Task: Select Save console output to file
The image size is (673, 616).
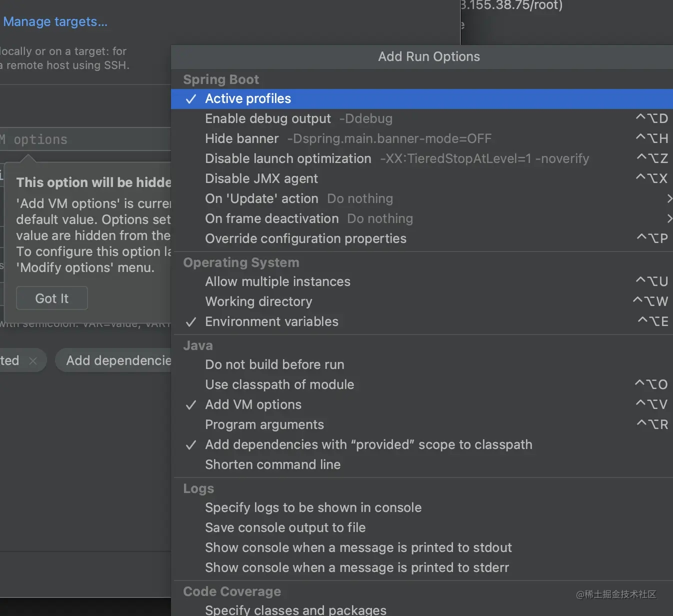Action: tap(422, 528)
